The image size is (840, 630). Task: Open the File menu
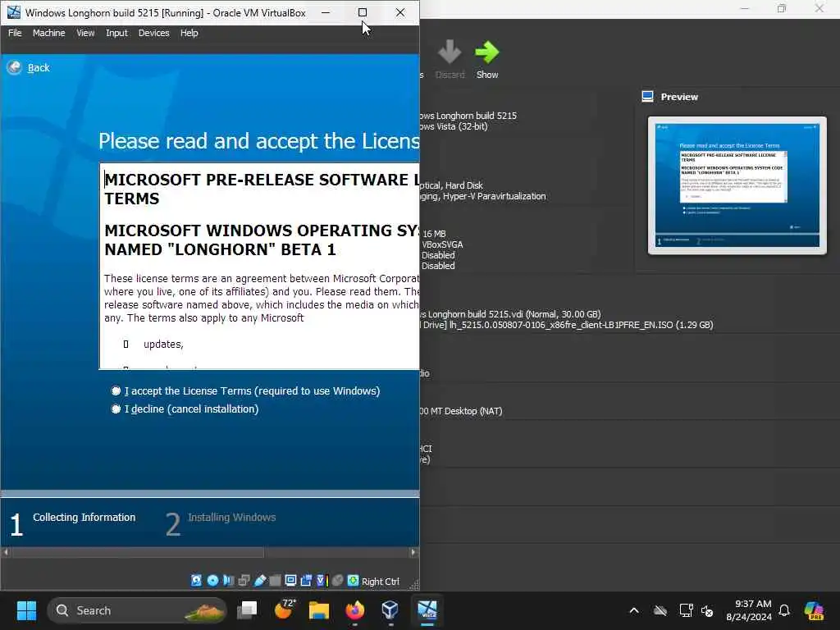click(x=15, y=33)
